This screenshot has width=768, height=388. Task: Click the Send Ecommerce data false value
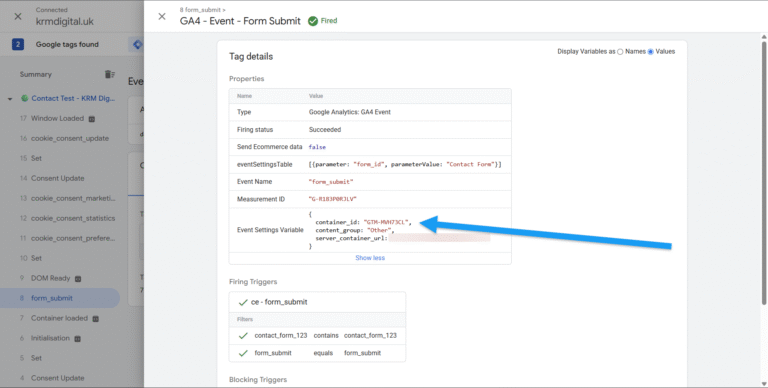[x=317, y=147]
